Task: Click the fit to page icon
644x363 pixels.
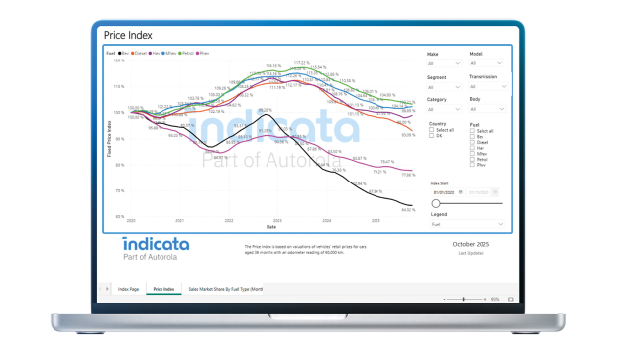Action: [511, 299]
